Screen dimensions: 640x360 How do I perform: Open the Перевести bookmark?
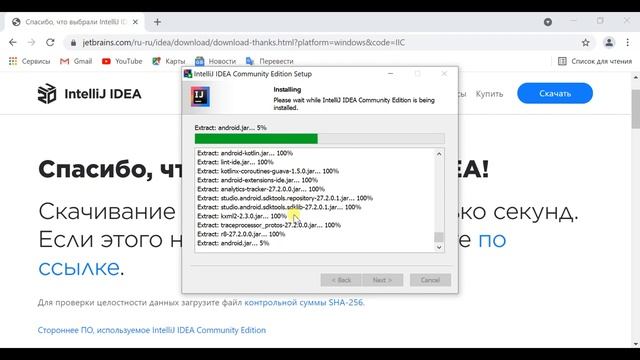(x=269, y=61)
